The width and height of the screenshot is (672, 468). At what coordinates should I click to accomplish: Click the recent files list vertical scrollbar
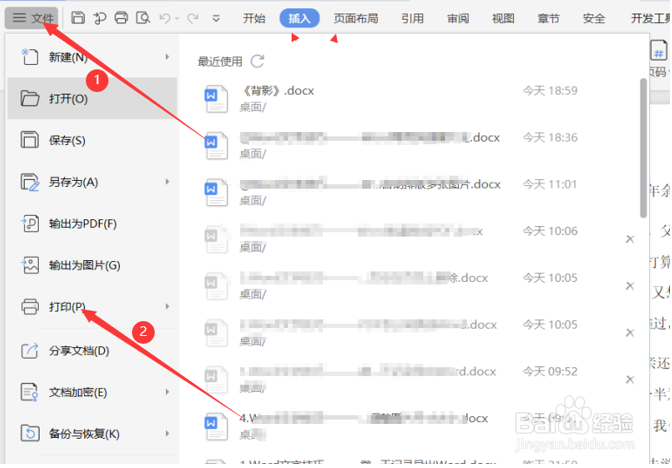(x=643, y=148)
